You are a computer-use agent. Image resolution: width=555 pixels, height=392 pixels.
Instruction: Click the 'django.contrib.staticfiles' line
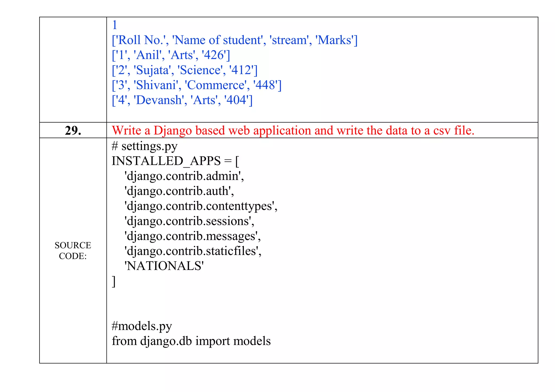coord(193,251)
